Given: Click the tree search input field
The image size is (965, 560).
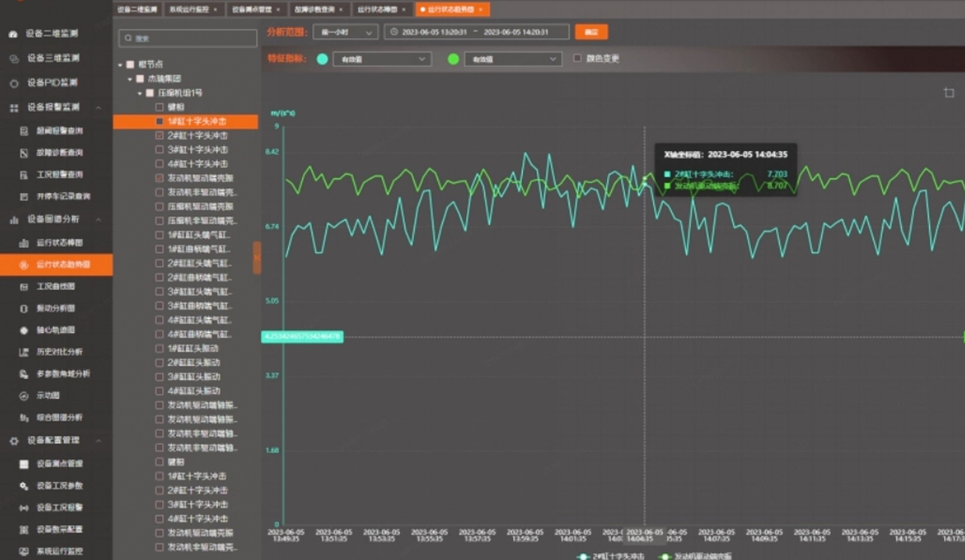Looking at the screenshot, I should [188, 38].
